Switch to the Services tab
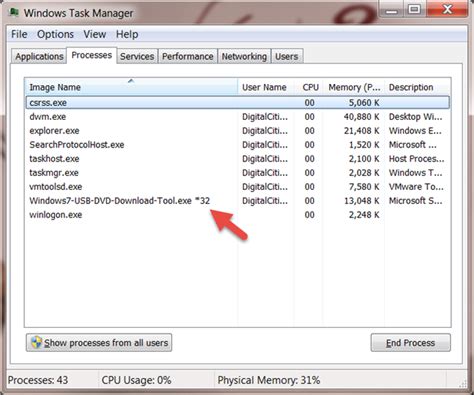 click(137, 56)
